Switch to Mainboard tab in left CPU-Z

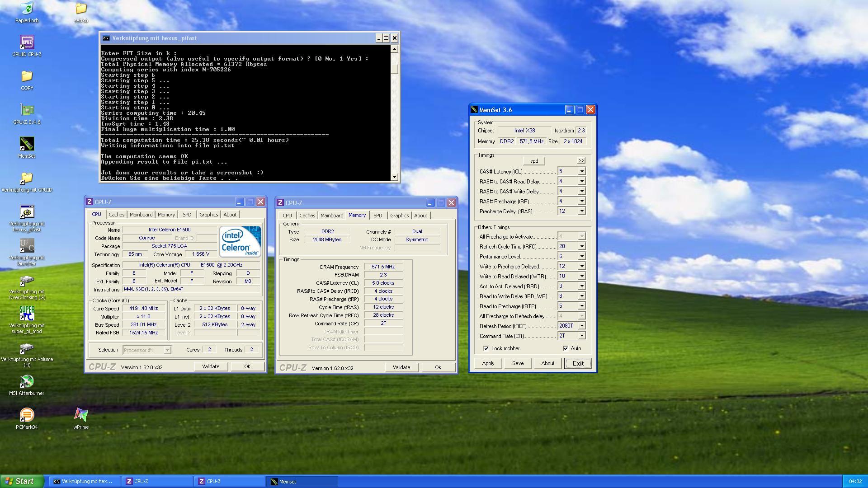(x=141, y=215)
